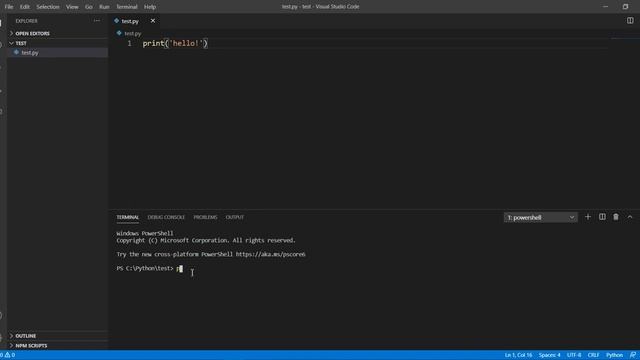Change line endings via 'CRLF'
Screen dimensions: 640x360
(593, 355)
